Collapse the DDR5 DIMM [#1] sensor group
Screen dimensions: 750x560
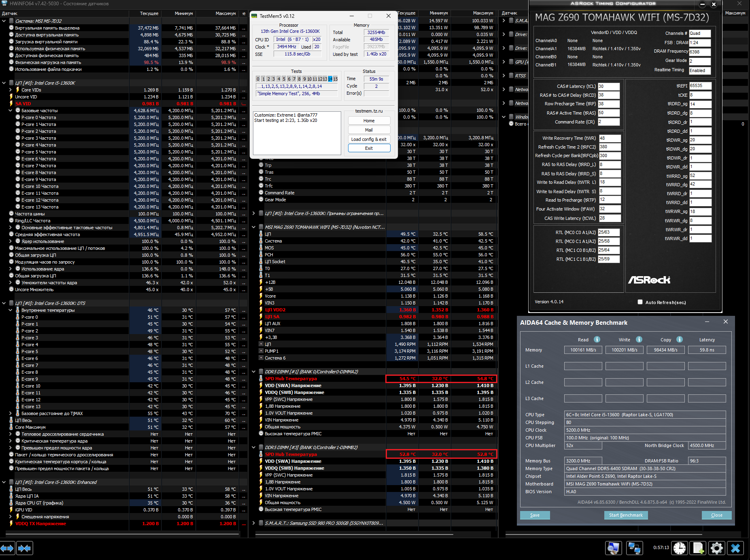click(x=253, y=372)
